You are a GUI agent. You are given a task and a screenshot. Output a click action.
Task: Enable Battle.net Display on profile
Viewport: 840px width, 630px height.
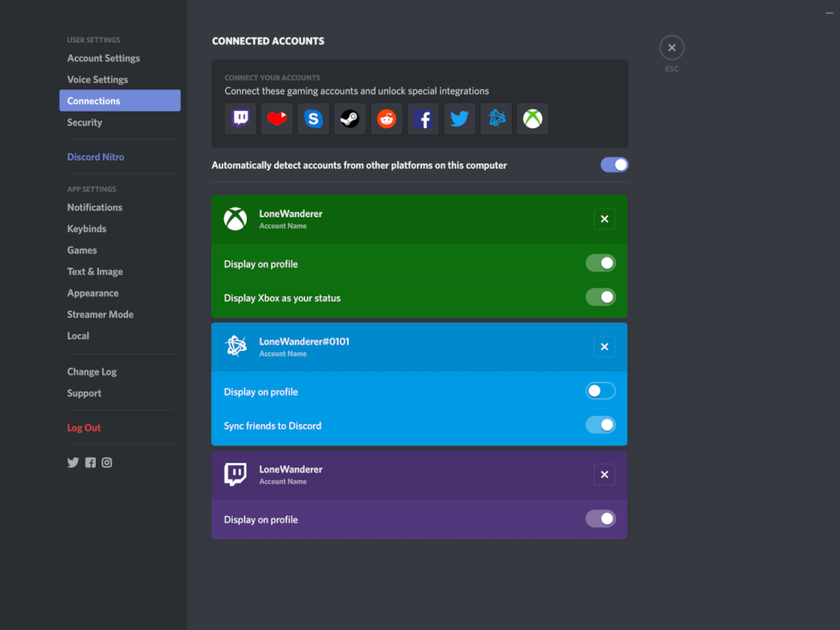[x=600, y=391]
